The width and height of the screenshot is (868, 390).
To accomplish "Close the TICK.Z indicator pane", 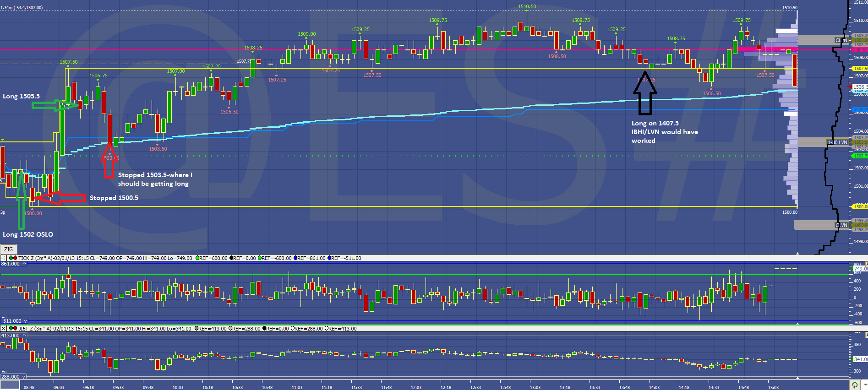I will [4, 258].
